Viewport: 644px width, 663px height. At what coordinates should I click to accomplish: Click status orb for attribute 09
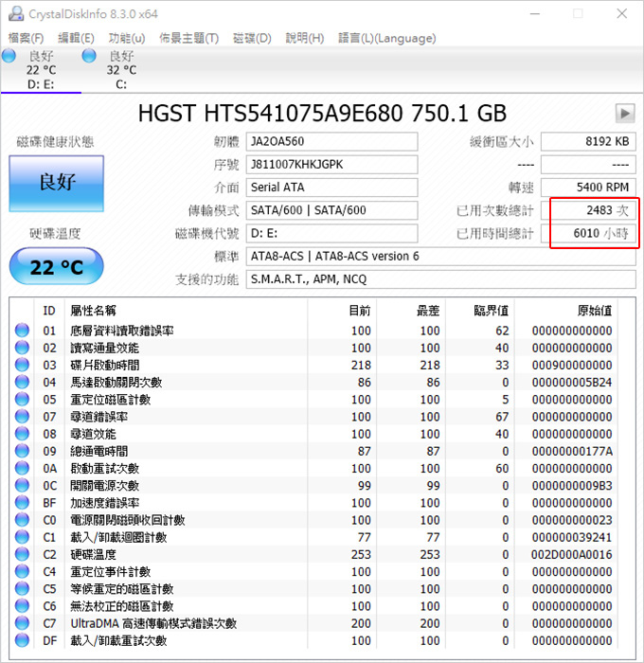22,451
